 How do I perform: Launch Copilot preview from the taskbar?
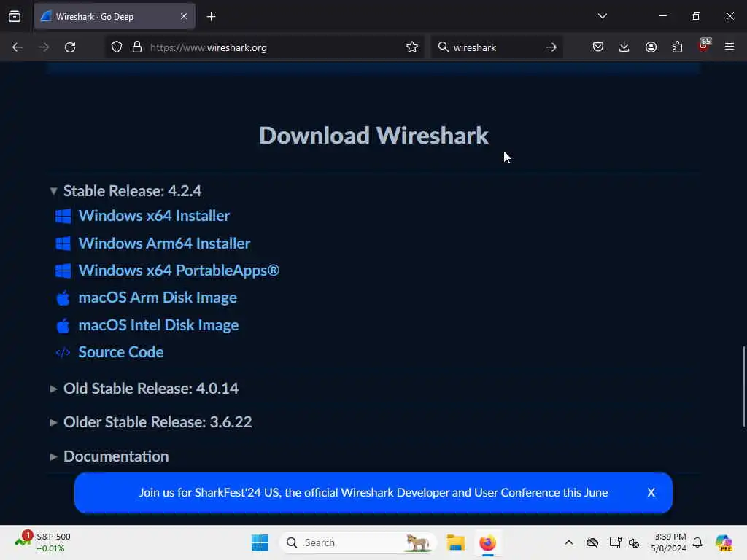[x=724, y=542]
